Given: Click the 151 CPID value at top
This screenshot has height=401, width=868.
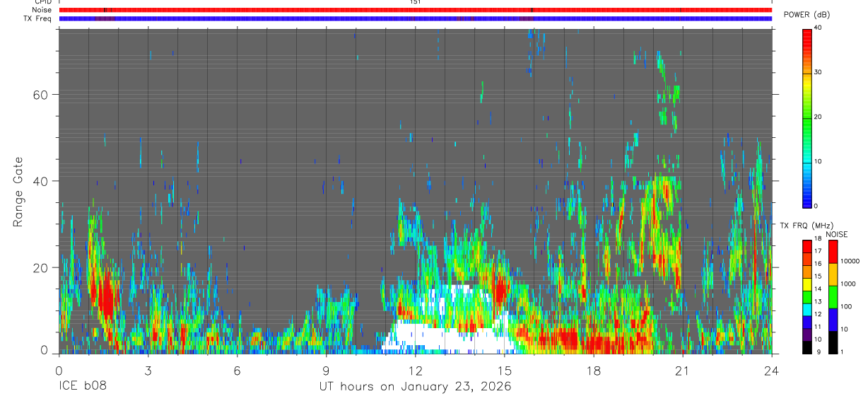Looking at the screenshot, I should [x=415, y=2].
